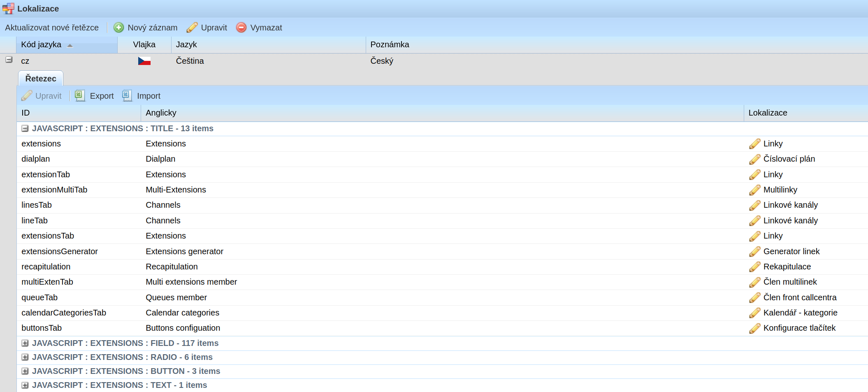The width and height of the screenshot is (868, 392).
Task: Click the Lokalizace column header
Action: [806, 113]
